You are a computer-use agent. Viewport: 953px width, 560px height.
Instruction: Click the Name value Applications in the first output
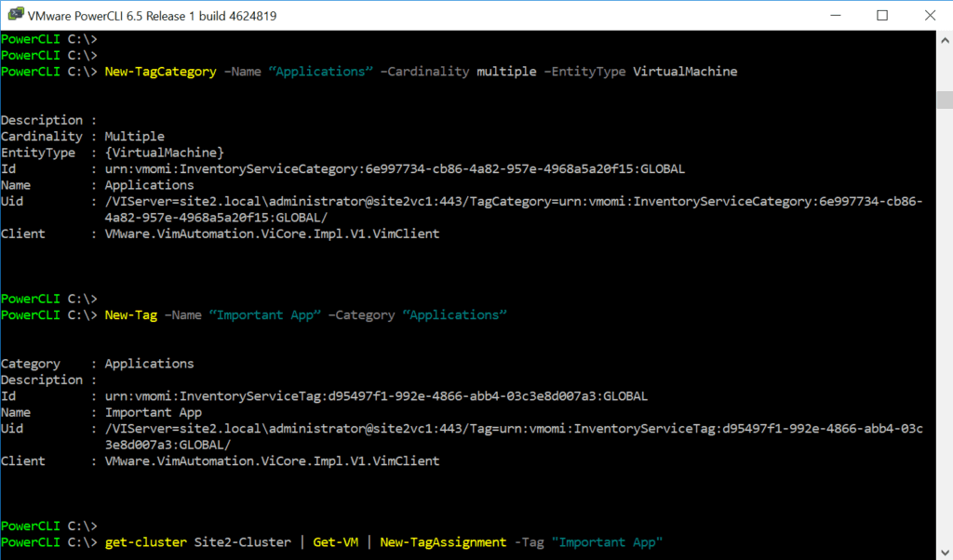[149, 185]
